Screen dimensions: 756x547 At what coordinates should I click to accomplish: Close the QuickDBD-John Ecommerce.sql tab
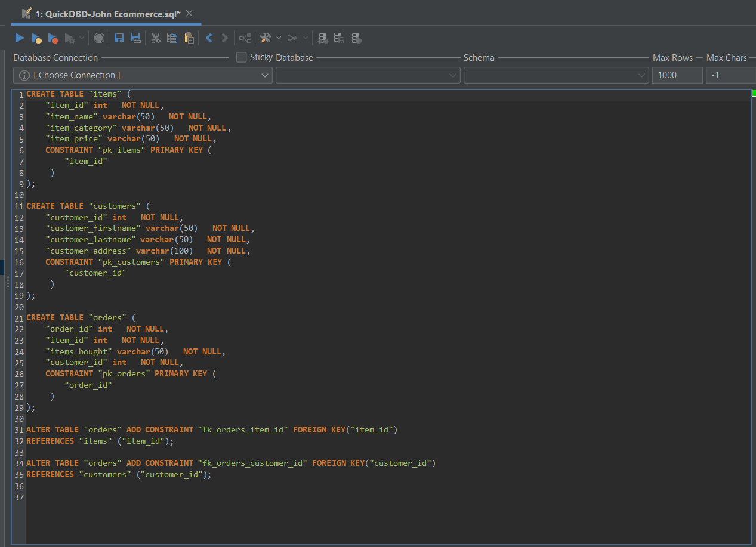(x=189, y=13)
